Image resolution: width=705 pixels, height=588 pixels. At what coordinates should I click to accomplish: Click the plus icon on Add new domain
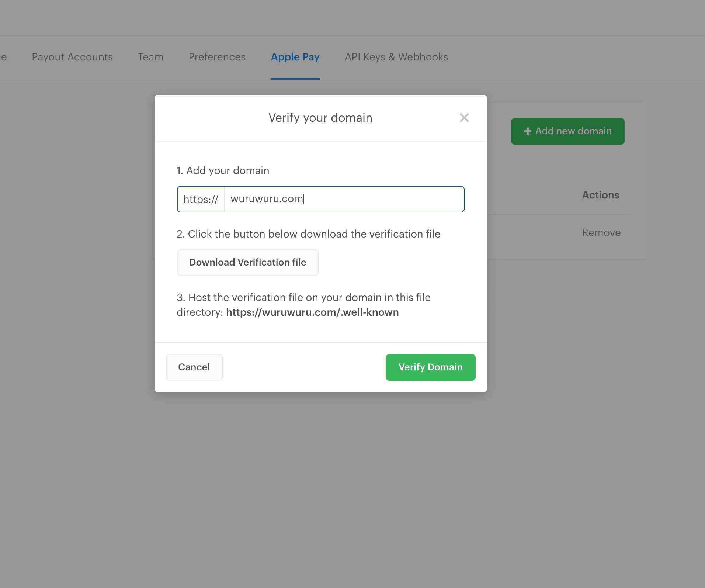coord(527,131)
